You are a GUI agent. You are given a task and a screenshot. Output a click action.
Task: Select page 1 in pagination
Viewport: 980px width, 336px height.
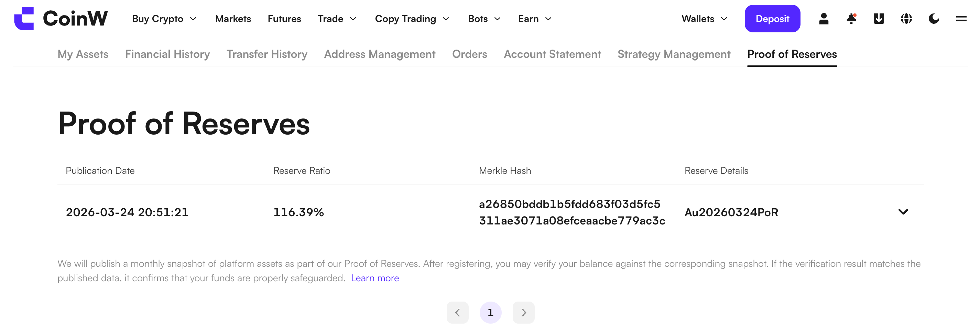(x=490, y=312)
